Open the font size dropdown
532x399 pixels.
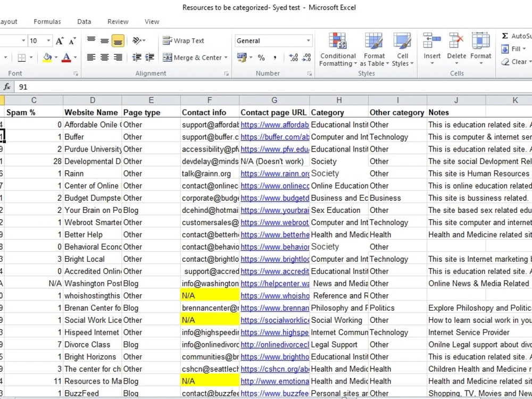click(48, 41)
